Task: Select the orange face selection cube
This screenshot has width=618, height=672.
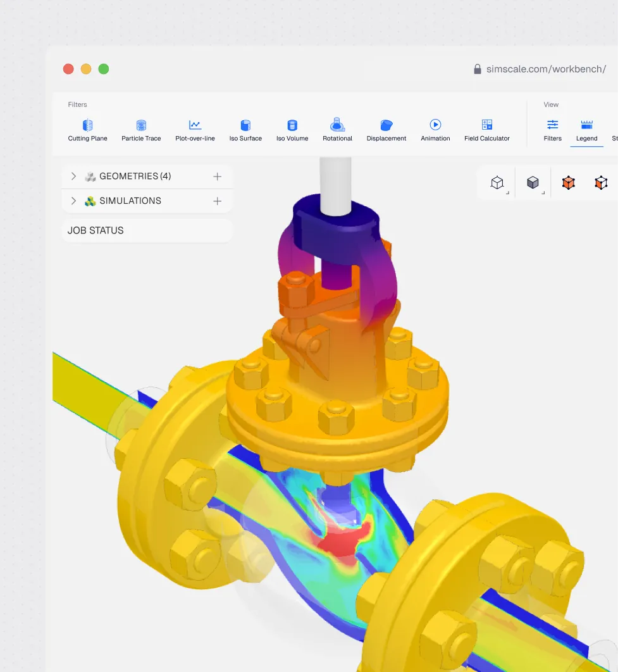Action: click(x=568, y=183)
